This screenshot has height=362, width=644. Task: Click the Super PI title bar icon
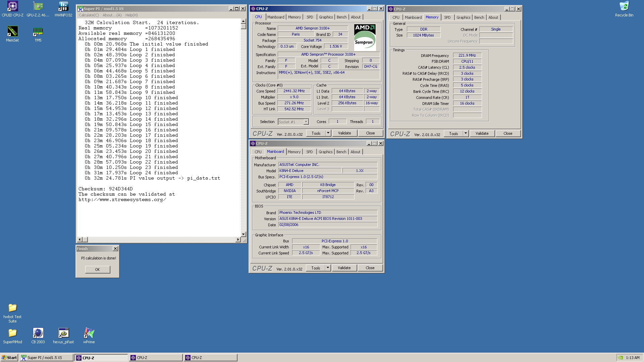coord(80,8)
